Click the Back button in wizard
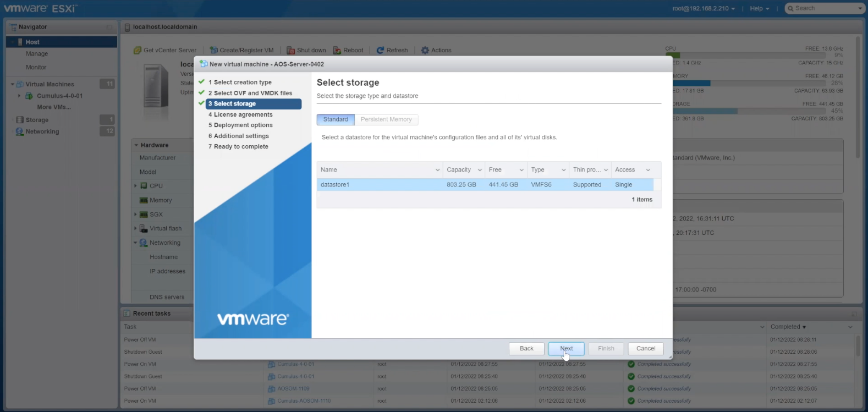868x412 pixels. 526,348
